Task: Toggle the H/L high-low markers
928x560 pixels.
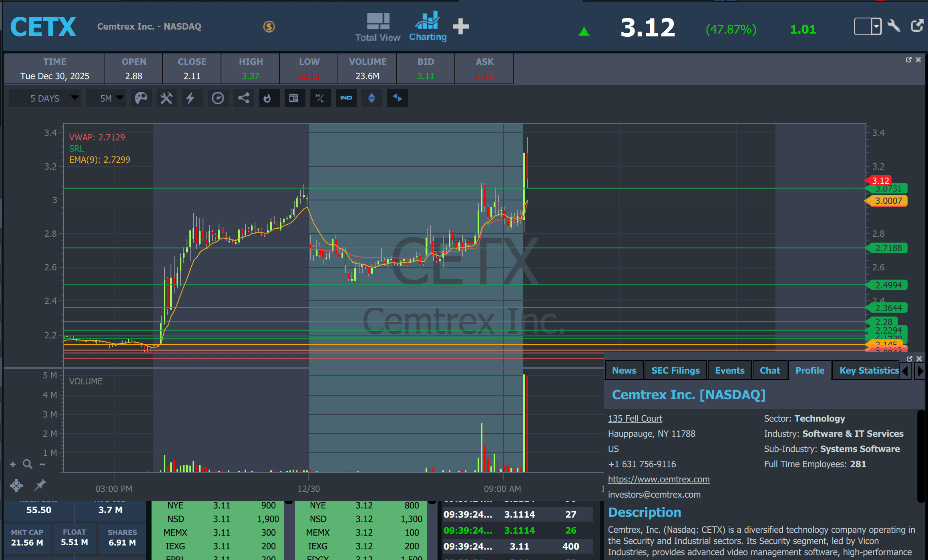Action: click(x=320, y=98)
